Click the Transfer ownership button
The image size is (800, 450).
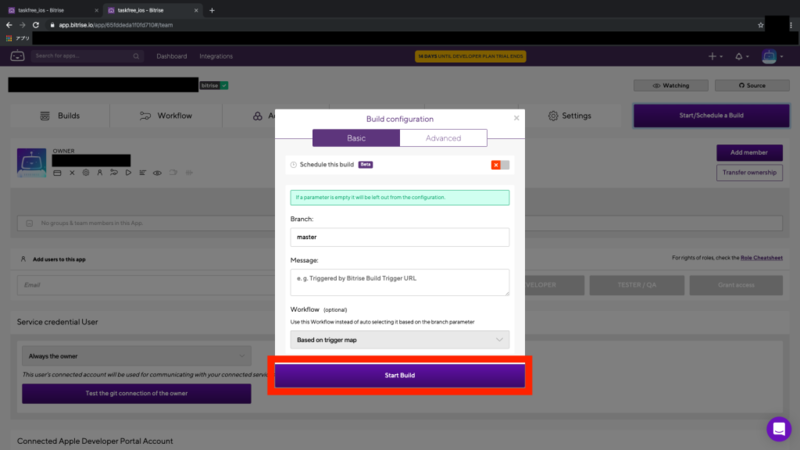[749, 172]
